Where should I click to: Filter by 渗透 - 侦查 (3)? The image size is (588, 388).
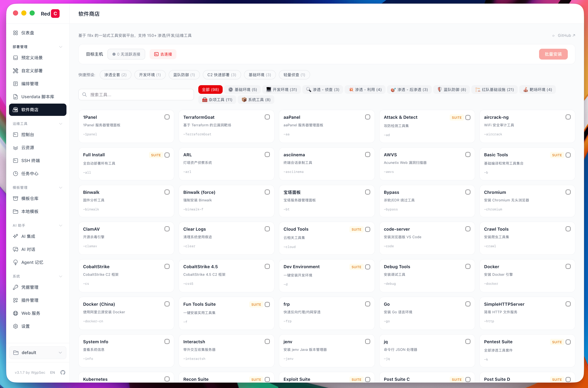point(323,90)
